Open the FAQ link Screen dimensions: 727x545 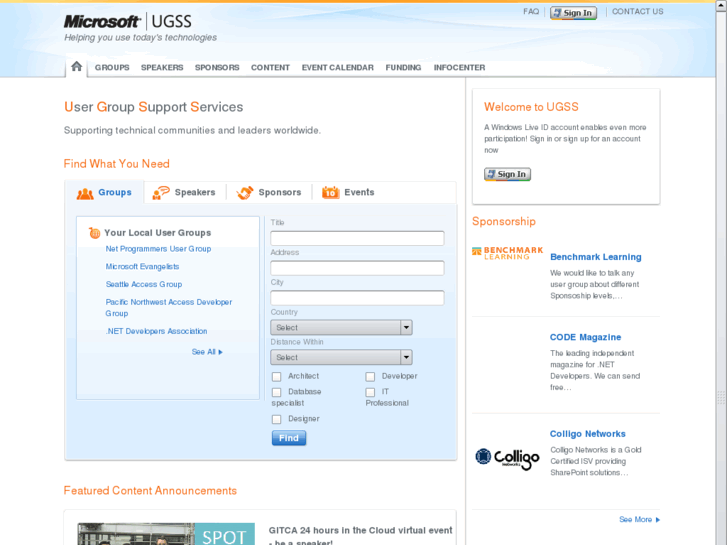(531, 12)
